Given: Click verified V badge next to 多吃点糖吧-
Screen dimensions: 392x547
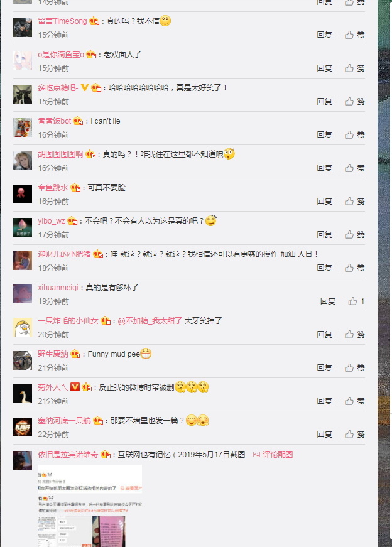Looking at the screenshot, I should [84, 87].
